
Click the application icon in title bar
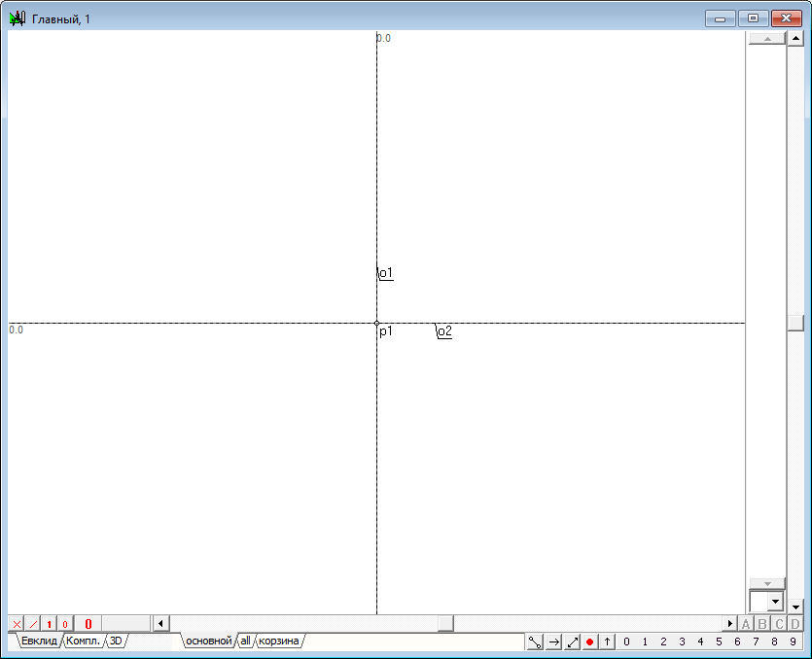[x=18, y=19]
